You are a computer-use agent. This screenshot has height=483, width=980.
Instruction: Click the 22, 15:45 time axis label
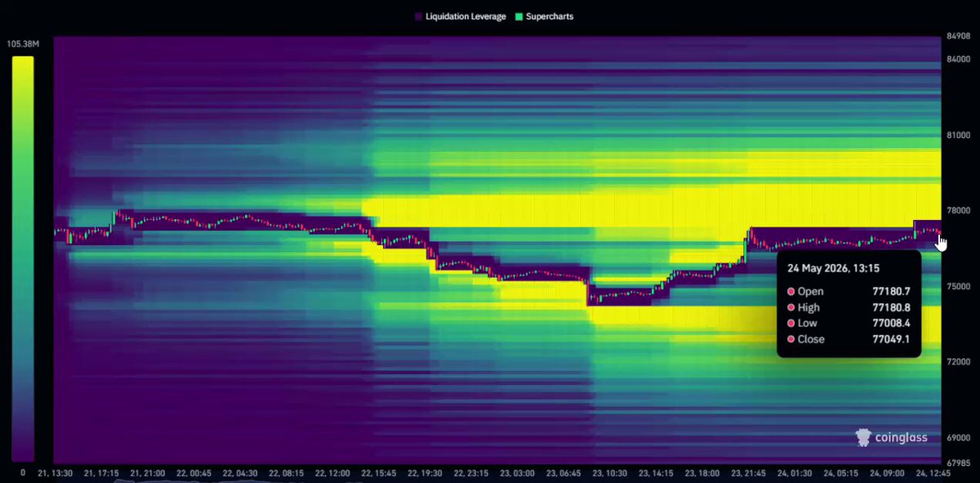coord(381,473)
